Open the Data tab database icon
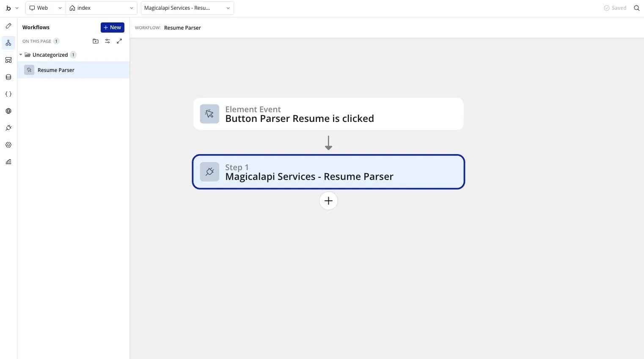The width and height of the screenshot is (644, 359). pyautogui.click(x=8, y=77)
